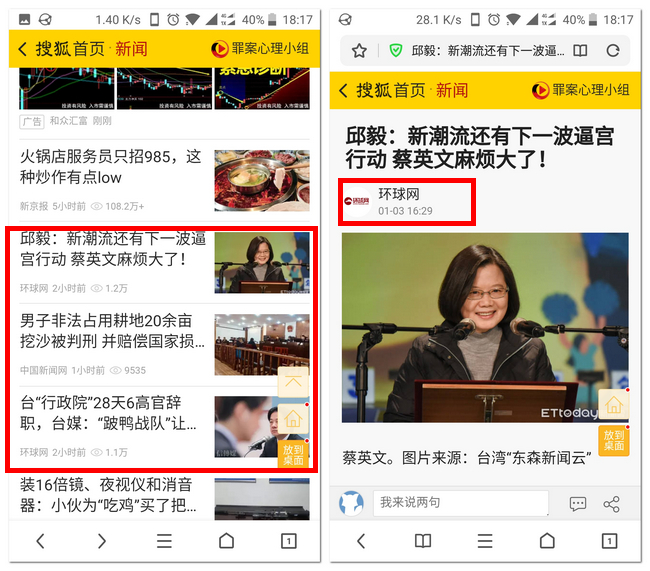Tap the share icon beside the comment box

coord(612,504)
